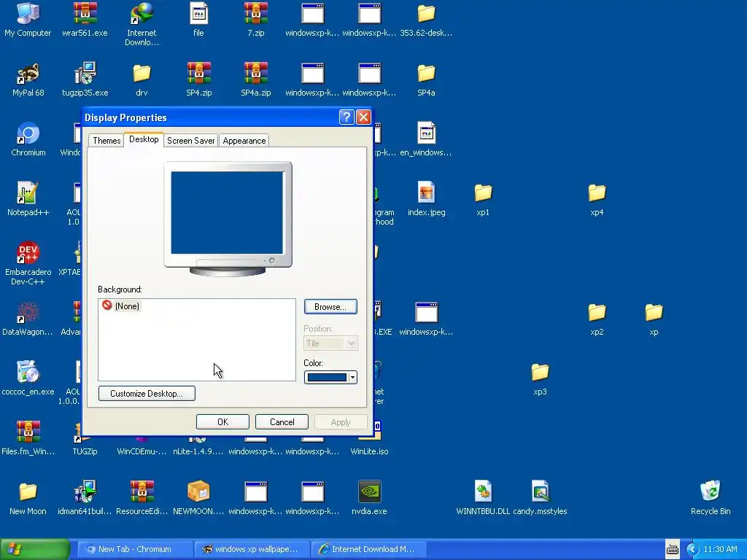Viewport: 747px width, 560px height.
Task: Switch to Internet Download M... taskbar button
Action: 368,549
